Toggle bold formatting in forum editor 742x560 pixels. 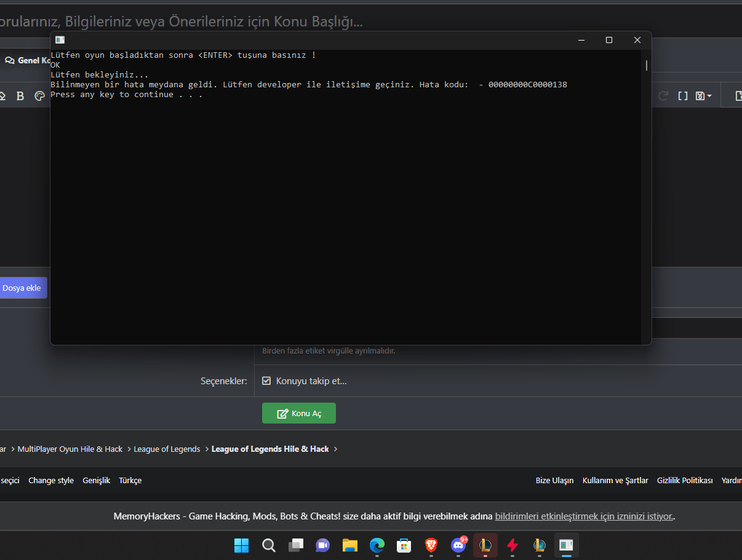click(20, 96)
